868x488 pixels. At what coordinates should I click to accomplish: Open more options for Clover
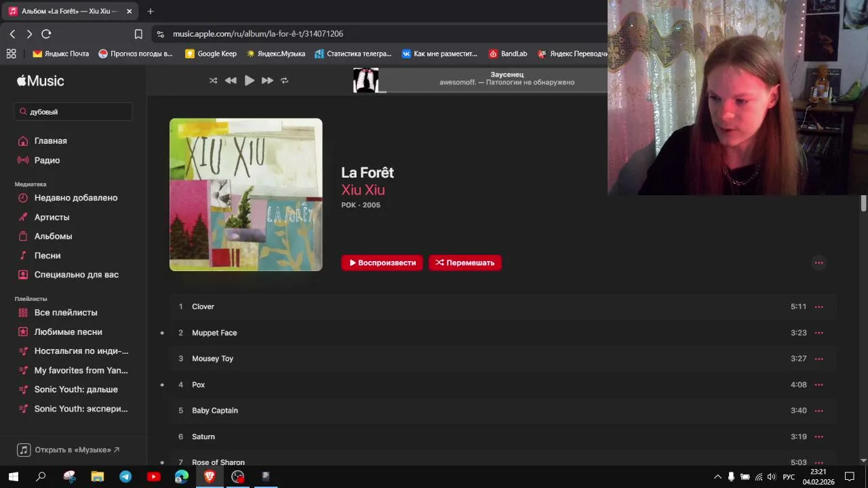pos(818,307)
